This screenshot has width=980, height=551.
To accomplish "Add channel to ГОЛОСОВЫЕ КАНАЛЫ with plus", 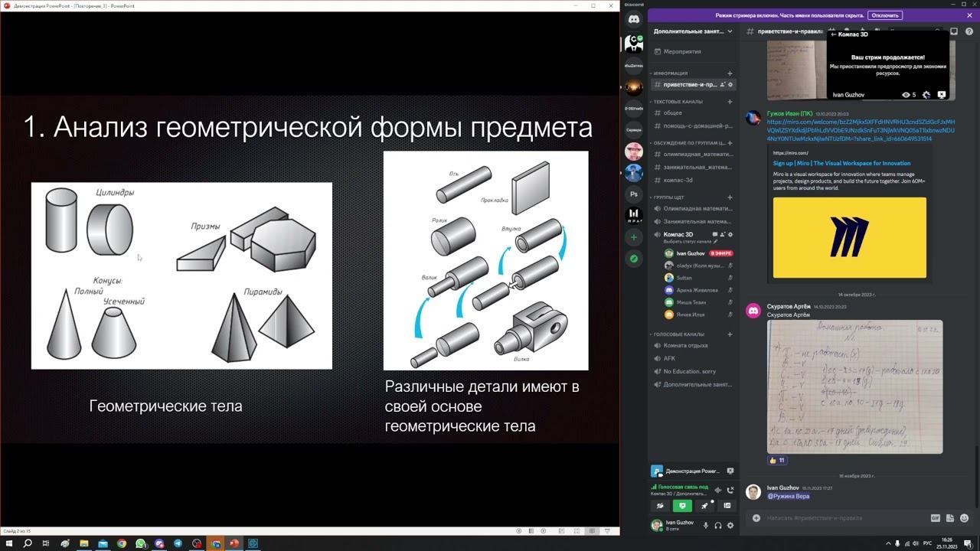I will coord(730,334).
